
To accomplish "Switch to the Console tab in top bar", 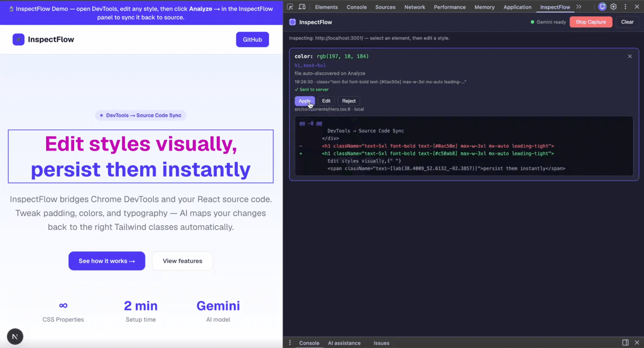I will click(x=357, y=7).
